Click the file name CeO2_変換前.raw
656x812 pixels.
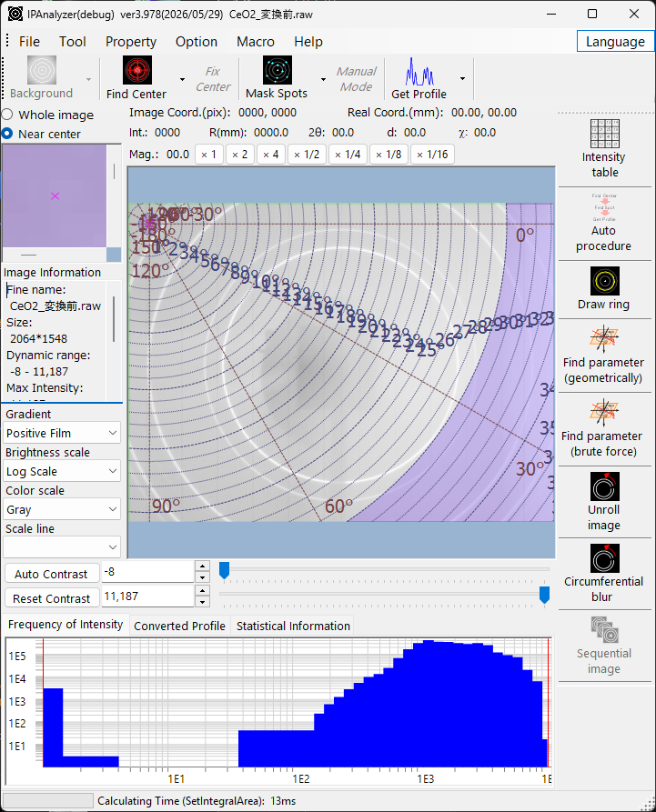[x=56, y=306]
